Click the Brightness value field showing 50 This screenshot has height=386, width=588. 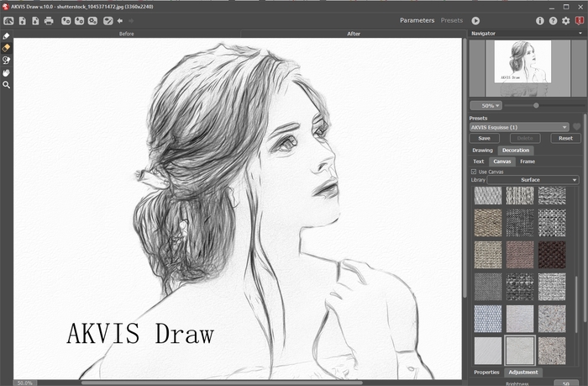[566, 383]
